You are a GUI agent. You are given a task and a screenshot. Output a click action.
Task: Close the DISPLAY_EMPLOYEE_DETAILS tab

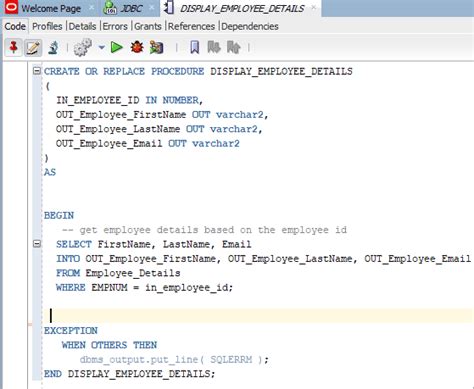pyautogui.click(x=313, y=7)
